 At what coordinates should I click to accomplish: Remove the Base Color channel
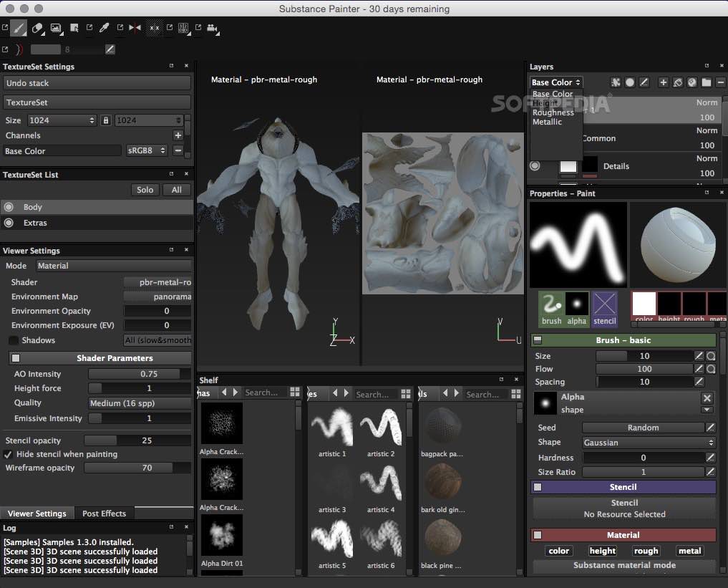click(x=178, y=150)
